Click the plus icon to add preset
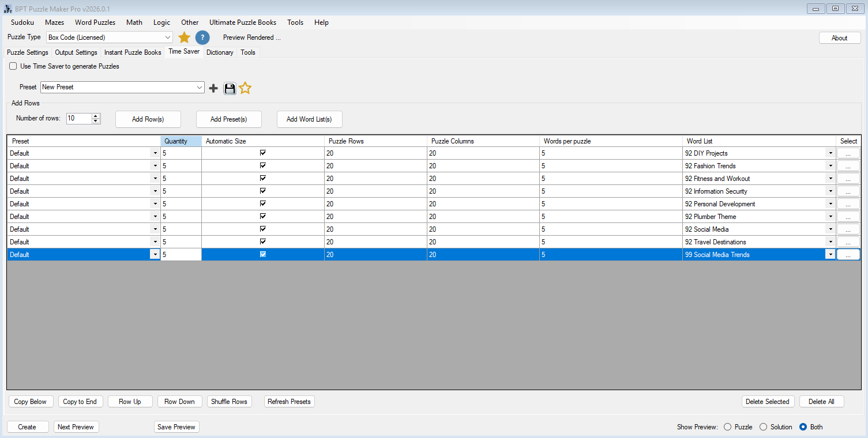 [213, 88]
